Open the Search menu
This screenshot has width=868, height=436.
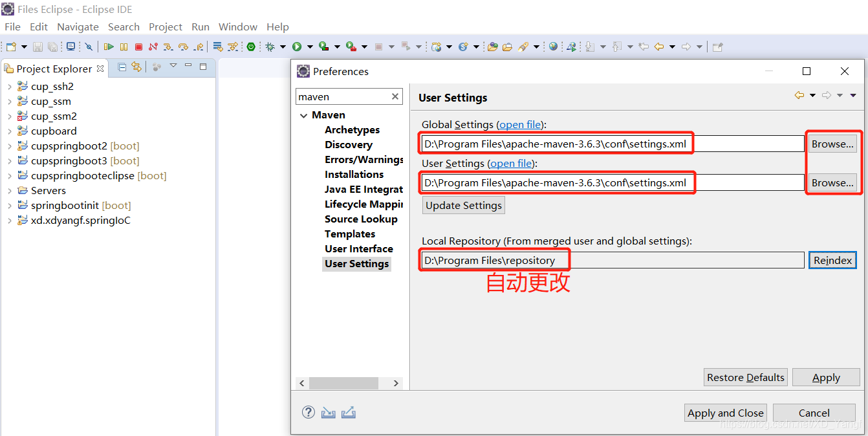[x=124, y=27]
